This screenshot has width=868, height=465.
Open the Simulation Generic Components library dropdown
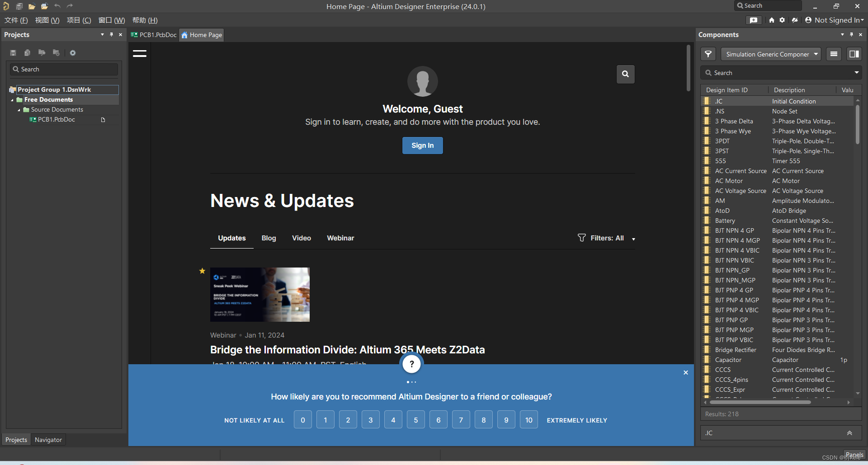click(x=771, y=54)
